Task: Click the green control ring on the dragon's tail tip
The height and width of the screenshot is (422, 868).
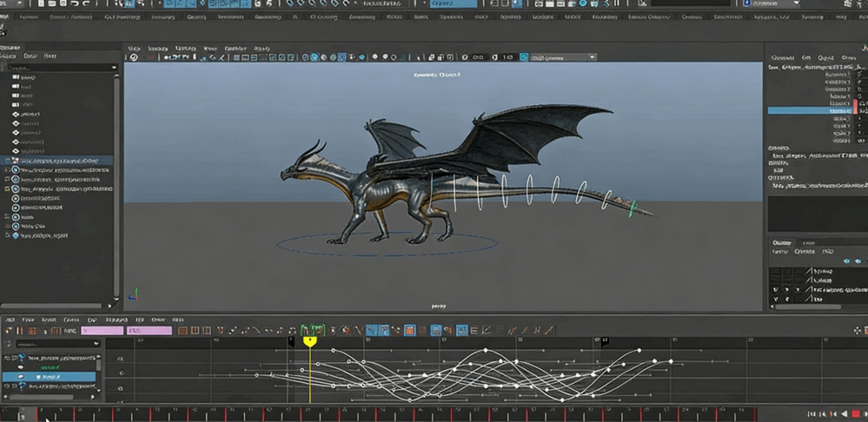Action: click(x=633, y=208)
